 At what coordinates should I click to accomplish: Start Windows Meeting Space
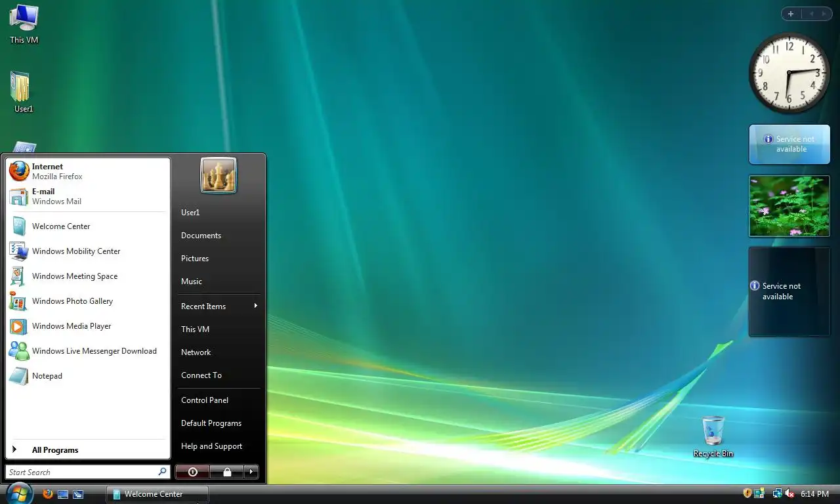coord(88,276)
